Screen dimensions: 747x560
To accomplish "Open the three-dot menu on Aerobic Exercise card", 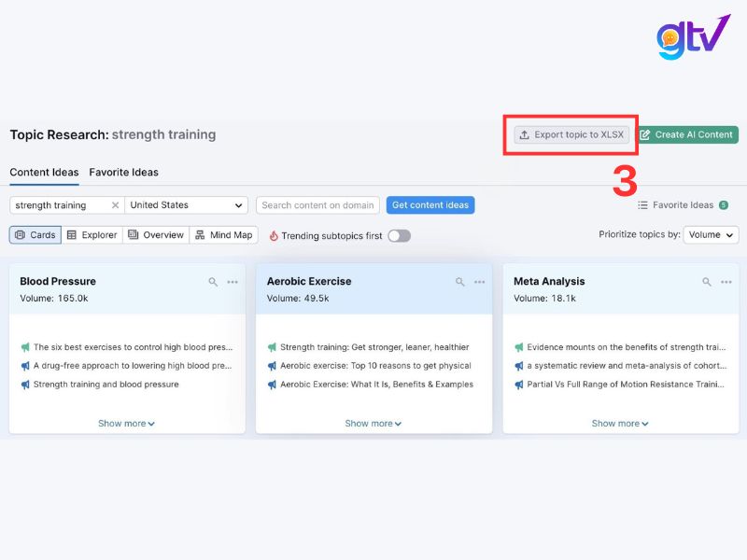I will tap(479, 282).
